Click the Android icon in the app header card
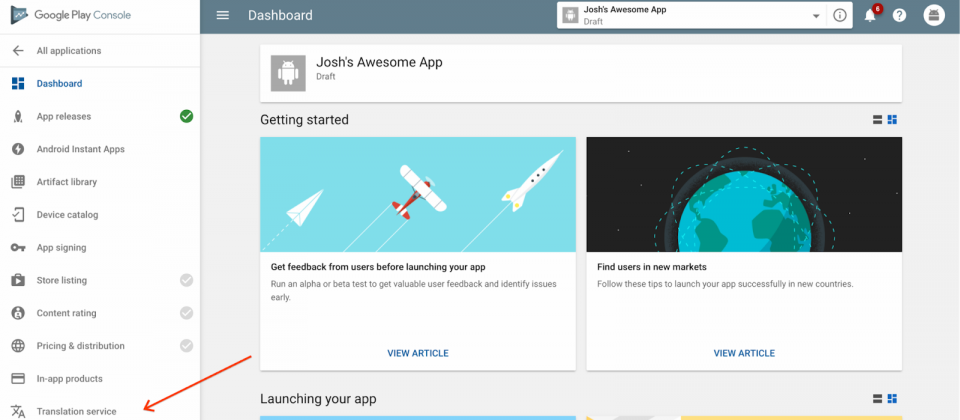Viewport: 960px width, 420px height. 288,73
